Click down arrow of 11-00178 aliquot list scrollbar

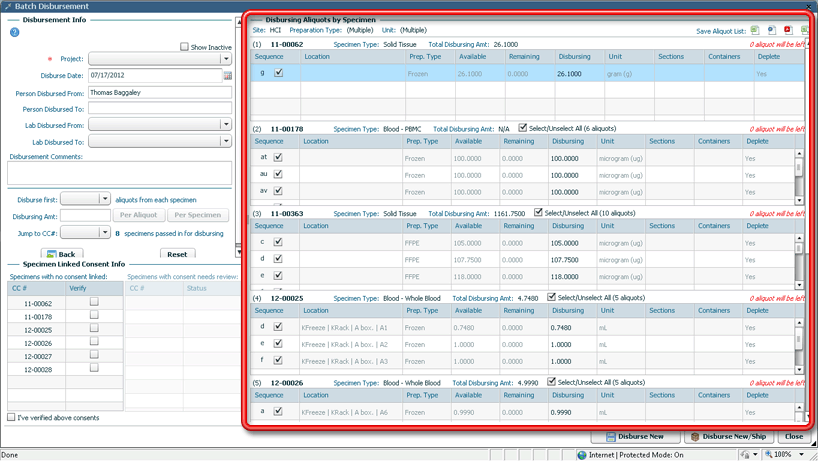(799, 200)
